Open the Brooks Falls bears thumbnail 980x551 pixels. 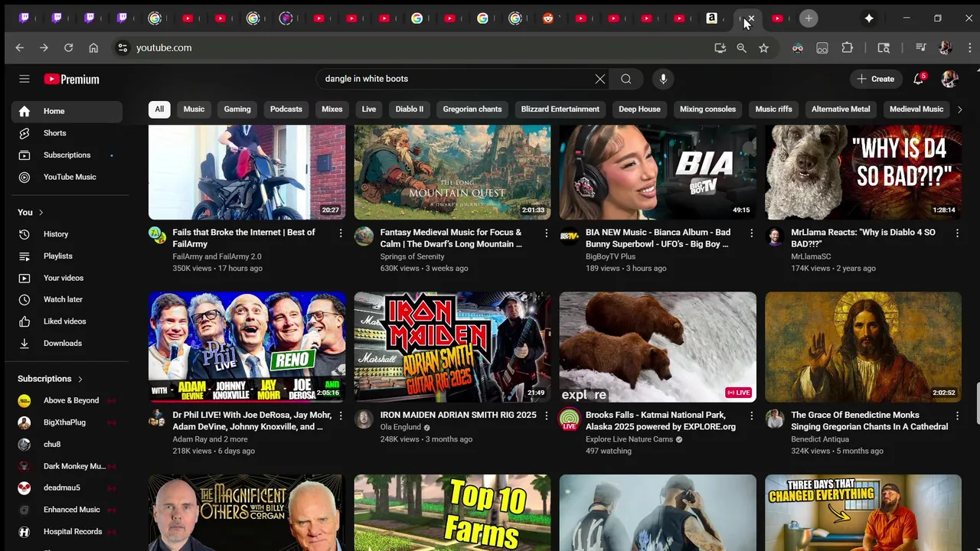658,347
